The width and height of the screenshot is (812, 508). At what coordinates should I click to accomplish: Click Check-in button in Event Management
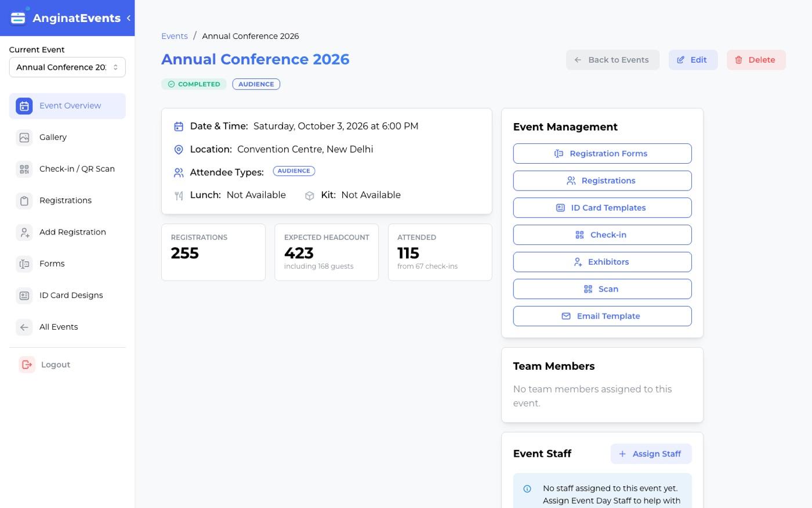point(602,235)
